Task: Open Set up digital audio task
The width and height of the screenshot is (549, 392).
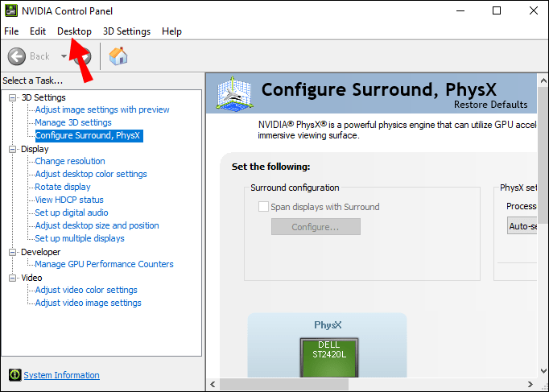Action: [x=72, y=213]
